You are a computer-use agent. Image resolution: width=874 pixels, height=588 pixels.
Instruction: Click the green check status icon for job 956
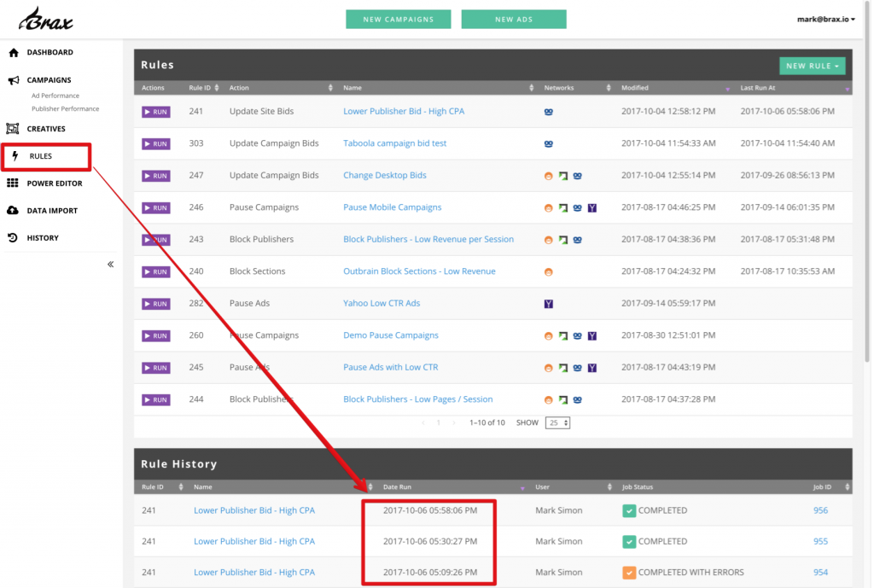click(x=629, y=510)
